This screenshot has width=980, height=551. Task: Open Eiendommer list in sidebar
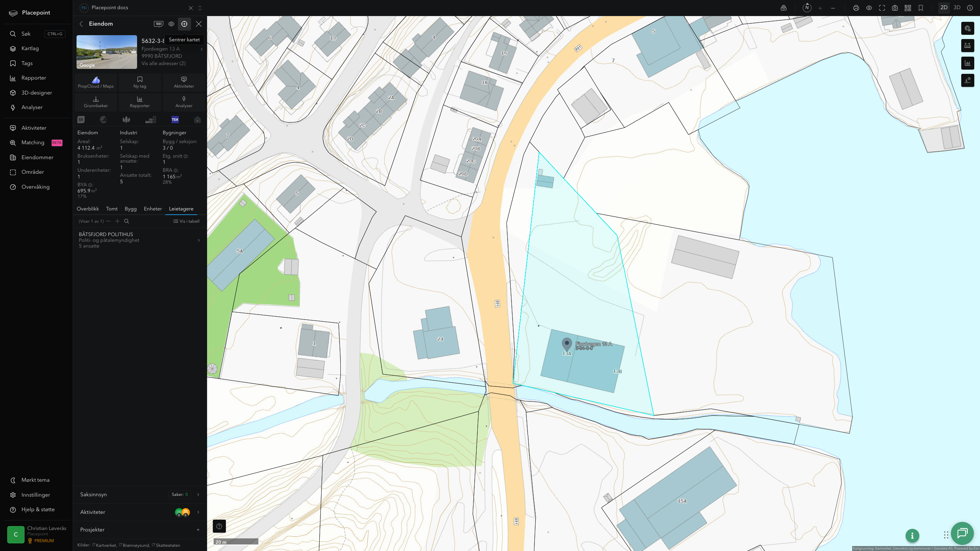(x=37, y=157)
